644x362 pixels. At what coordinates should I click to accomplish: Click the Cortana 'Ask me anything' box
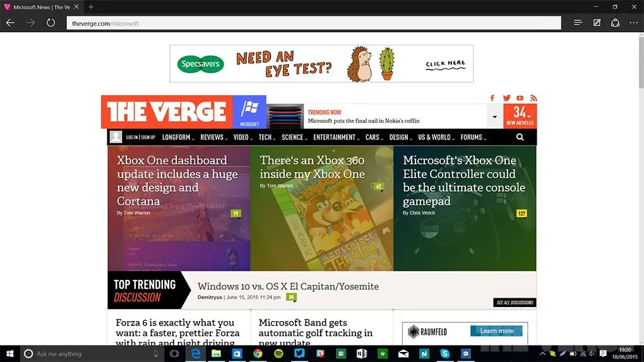(91, 353)
